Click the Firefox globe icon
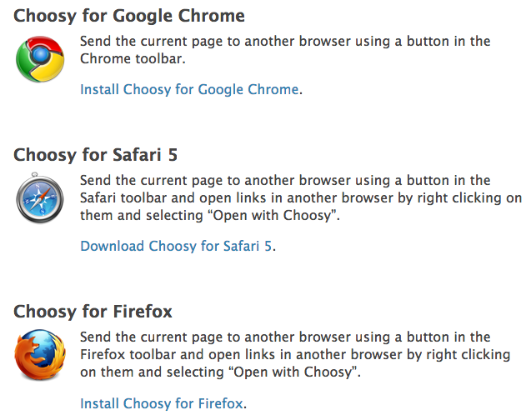This screenshot has height=420, width=526. tap(40, 355)
